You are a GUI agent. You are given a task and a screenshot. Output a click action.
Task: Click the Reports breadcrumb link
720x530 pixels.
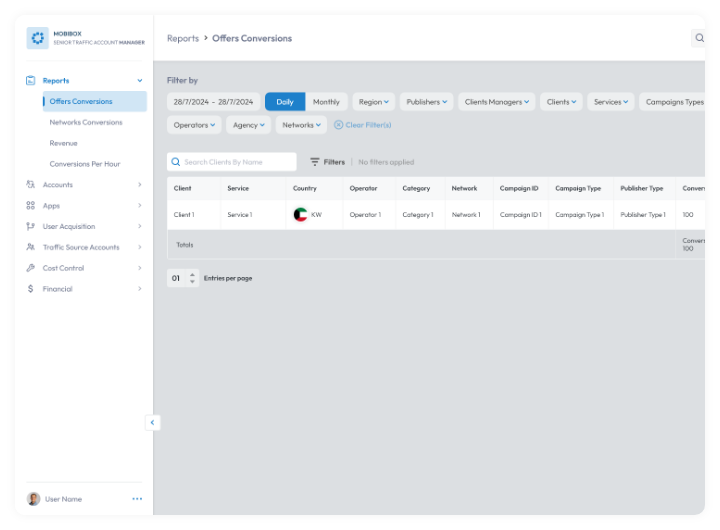pyautogui.click(x=183, y=38)
